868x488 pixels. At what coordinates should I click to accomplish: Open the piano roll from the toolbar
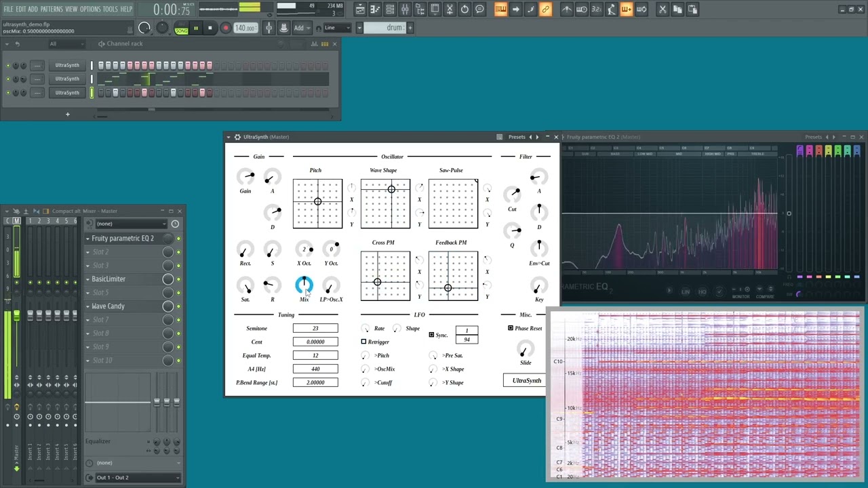click(x=375, y=9)
